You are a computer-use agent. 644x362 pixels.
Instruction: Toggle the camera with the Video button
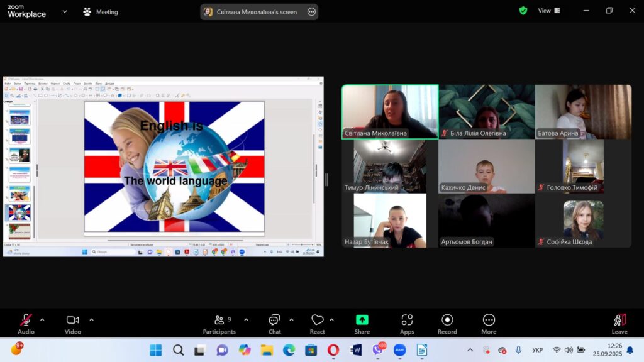tap(73, 324)
